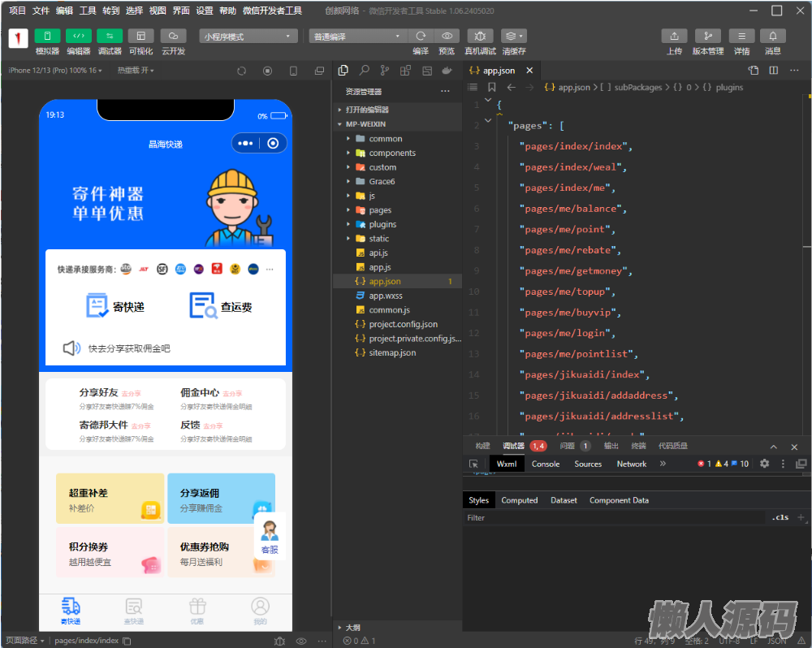
Task: Toggle the simulator panel button
Action: tap(47, 36)
